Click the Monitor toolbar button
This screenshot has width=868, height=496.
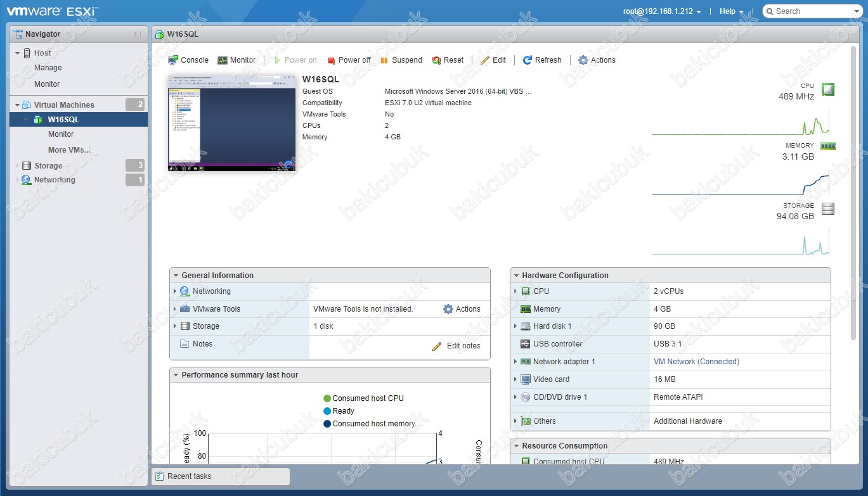pos(236,60)
